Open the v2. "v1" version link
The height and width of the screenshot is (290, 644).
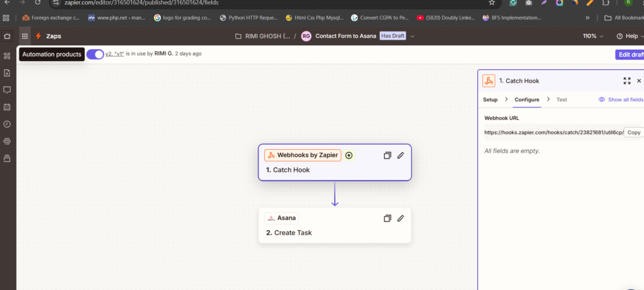114,54
